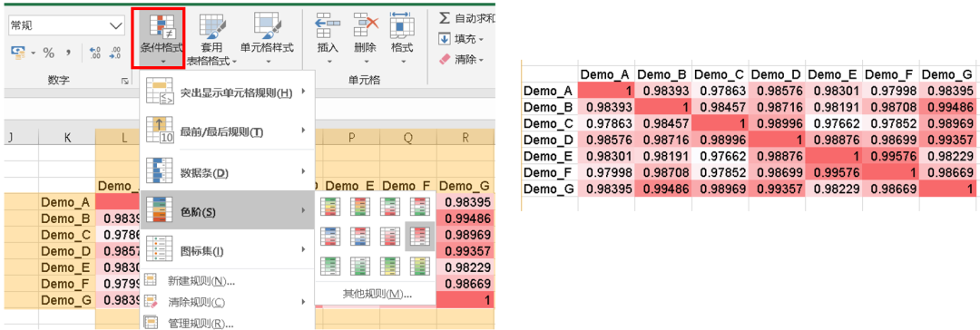Select the highlighted Red-White color scale
The width and height of the screenshot is (980, 330).
[418, 237]
